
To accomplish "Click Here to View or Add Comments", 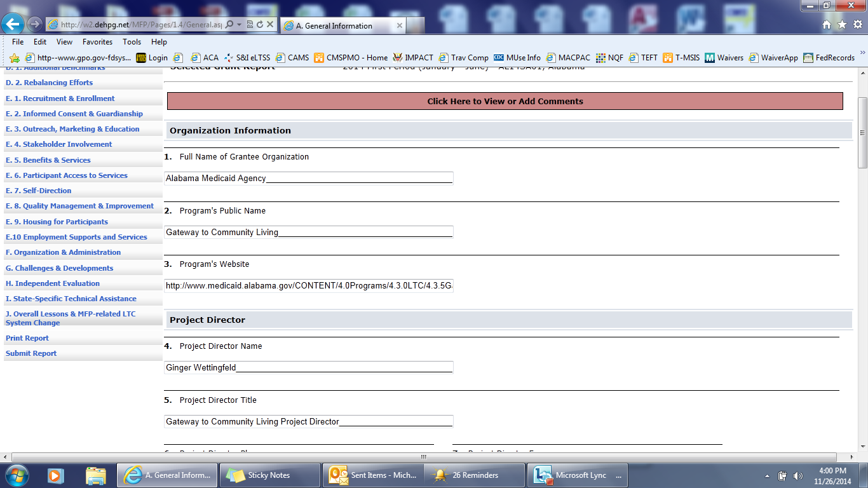I will pos(505,101).
